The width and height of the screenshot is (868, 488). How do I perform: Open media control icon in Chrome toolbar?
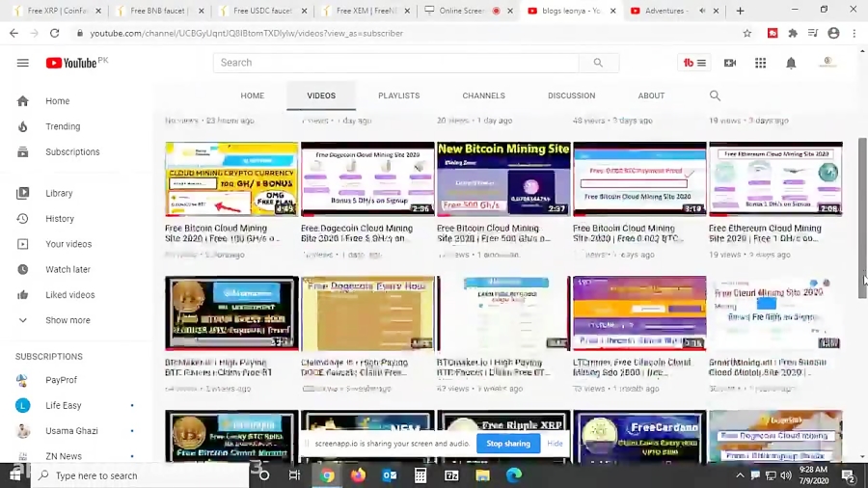[x=813, y=33]
